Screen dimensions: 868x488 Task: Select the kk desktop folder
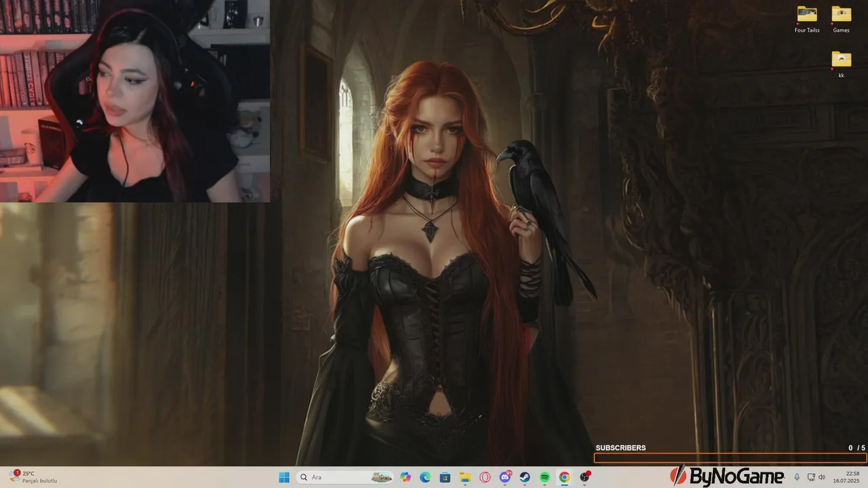tap(842, 64)
